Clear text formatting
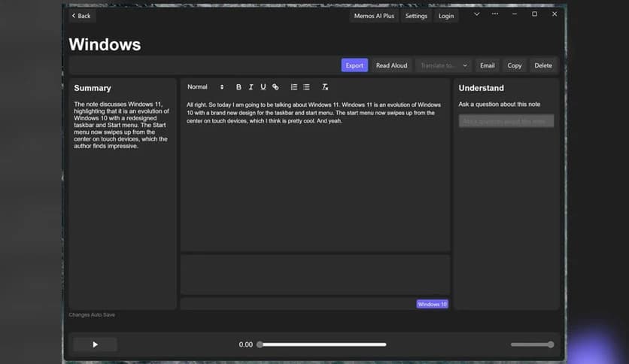Image resolution: width=629 pixels, height=364 pixels. [325, 87]
